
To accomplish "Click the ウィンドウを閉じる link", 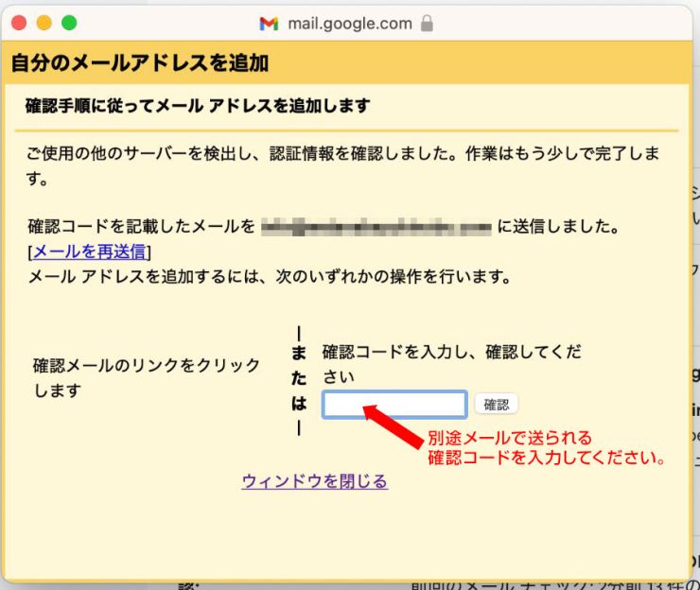I will click(x=314, y=481).
